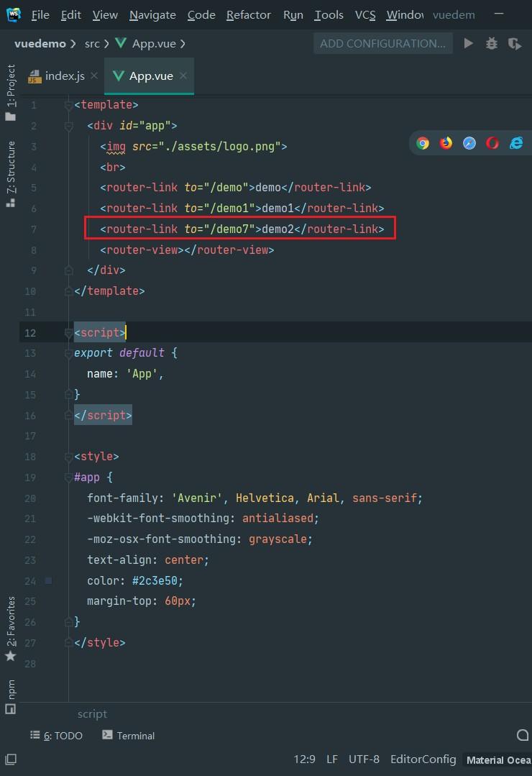Open page in Safari browser icon
The image size is (532, 776).
[x=469, y=144]
